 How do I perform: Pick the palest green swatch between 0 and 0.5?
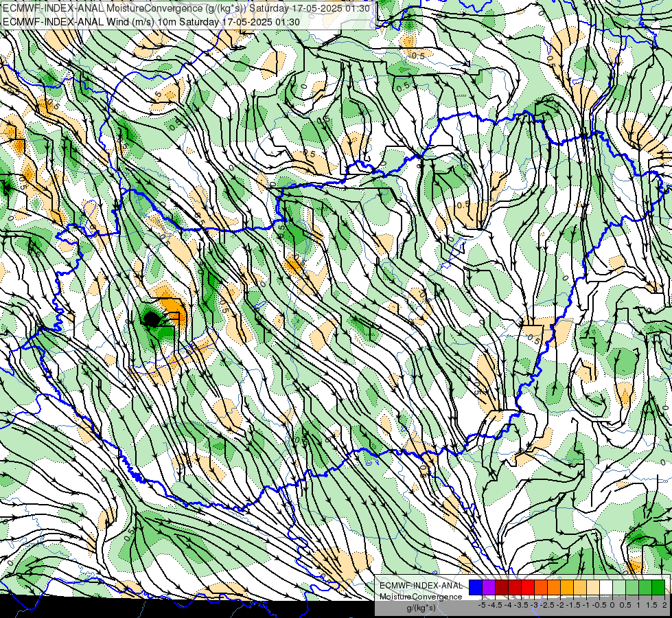[619, 588]
